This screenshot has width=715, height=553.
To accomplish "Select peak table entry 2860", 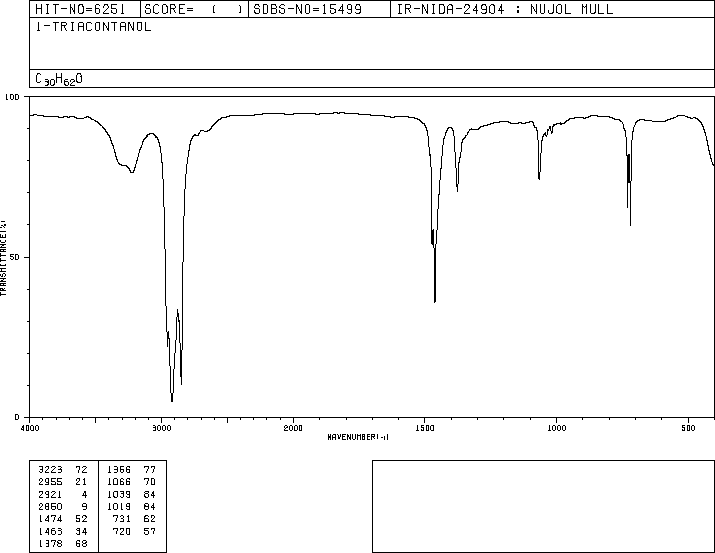I will (x=50, y=506).
